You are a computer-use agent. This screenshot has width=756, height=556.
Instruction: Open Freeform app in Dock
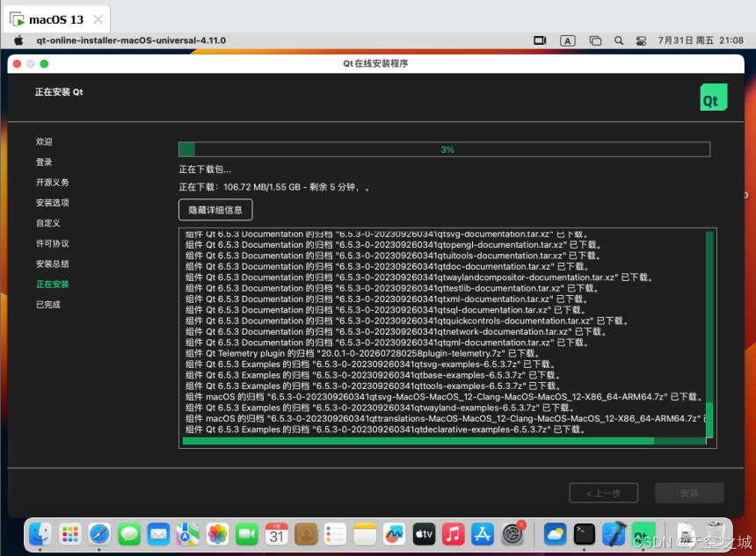pos(395,534)
